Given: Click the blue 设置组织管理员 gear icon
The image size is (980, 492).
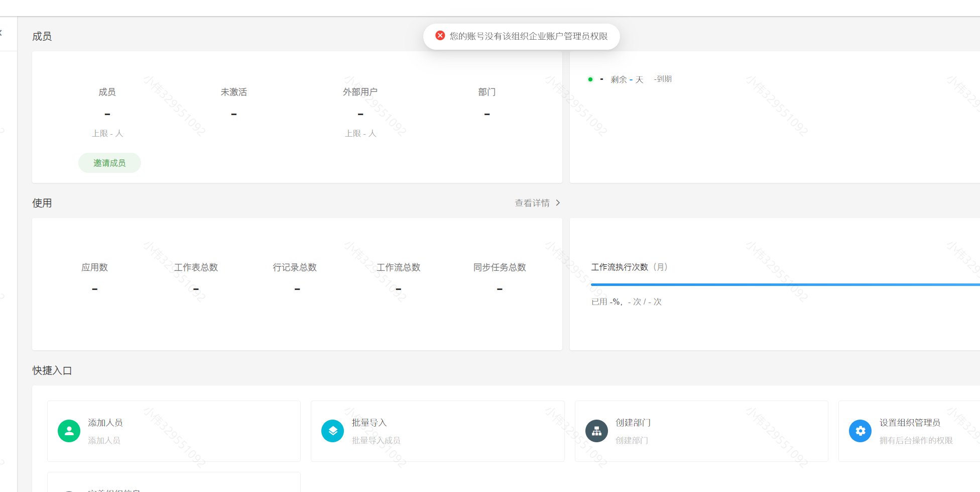Looking at the screenshot, I should tap(860, 431).
